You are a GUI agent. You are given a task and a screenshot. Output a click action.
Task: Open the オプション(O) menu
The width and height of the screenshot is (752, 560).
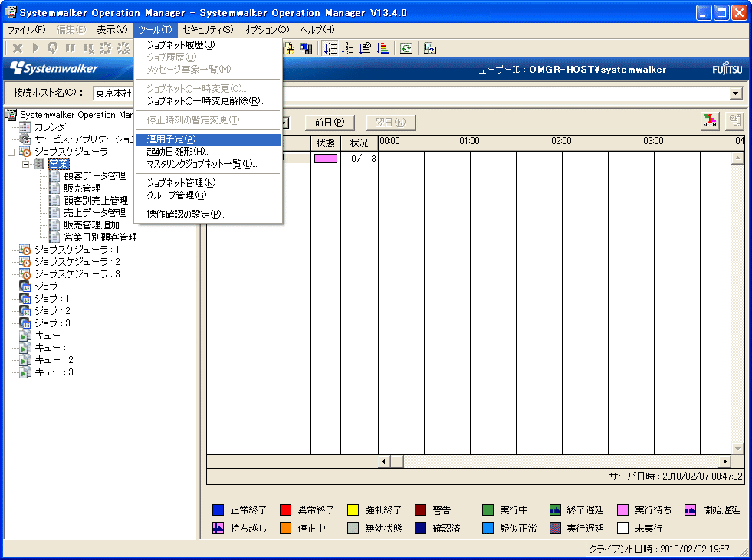[x=267, y=30]
